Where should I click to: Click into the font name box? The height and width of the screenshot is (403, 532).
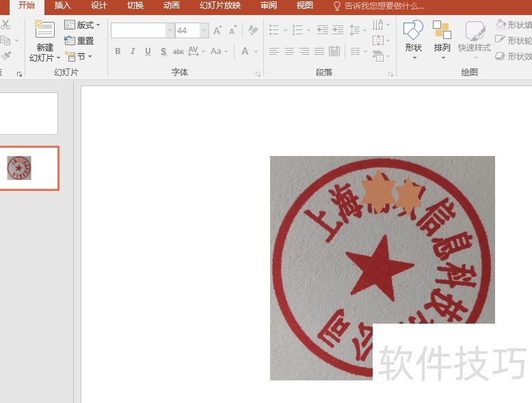(138, 31)
